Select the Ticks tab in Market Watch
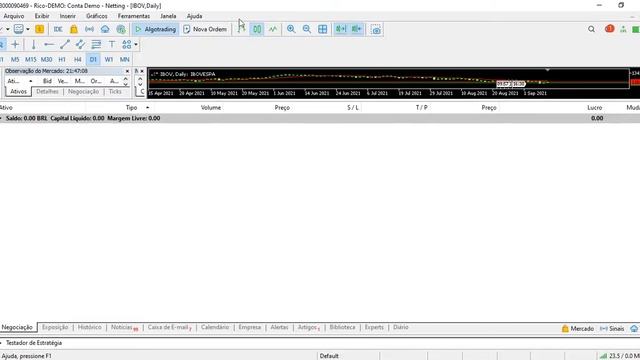 point(115,91)
